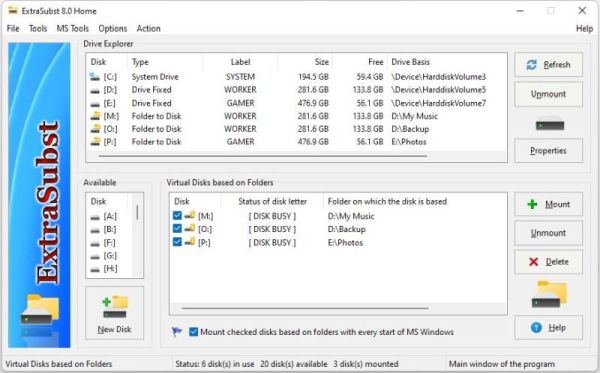Viewport: 600px width, 373px height.
Task: Click the Refresh button
Action: coord(548,65)
